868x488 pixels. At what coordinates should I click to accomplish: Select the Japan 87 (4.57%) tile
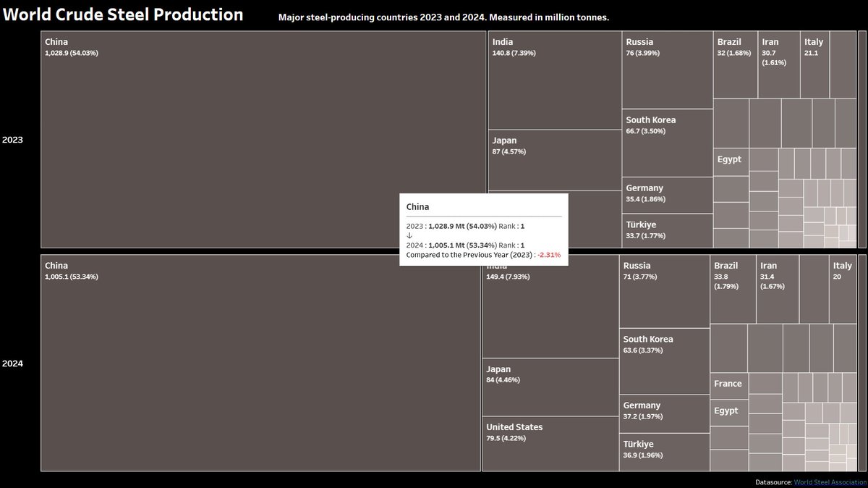click(x=555, y=160)
